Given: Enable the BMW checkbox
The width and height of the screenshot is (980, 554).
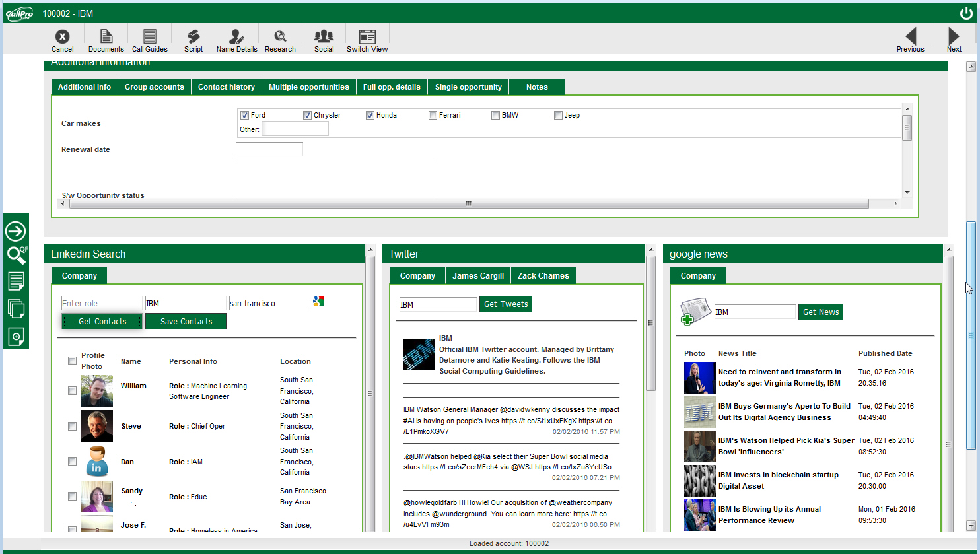Looking at the screenshot, I should [x=495, y=115].
